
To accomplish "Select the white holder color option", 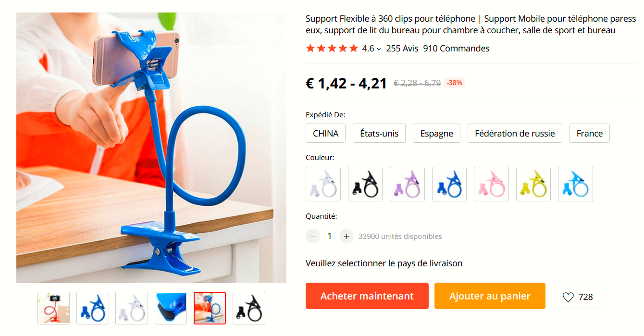I will 323,184.
